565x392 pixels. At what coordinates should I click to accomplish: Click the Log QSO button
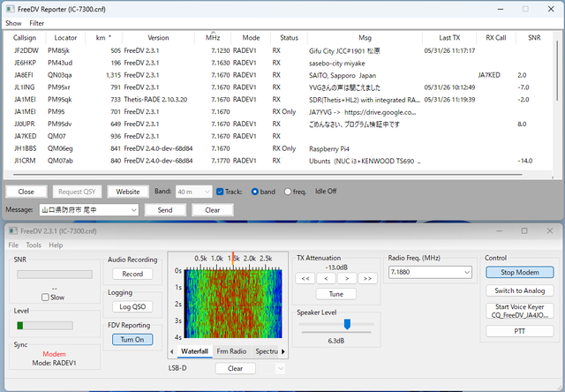pos(132,306)
